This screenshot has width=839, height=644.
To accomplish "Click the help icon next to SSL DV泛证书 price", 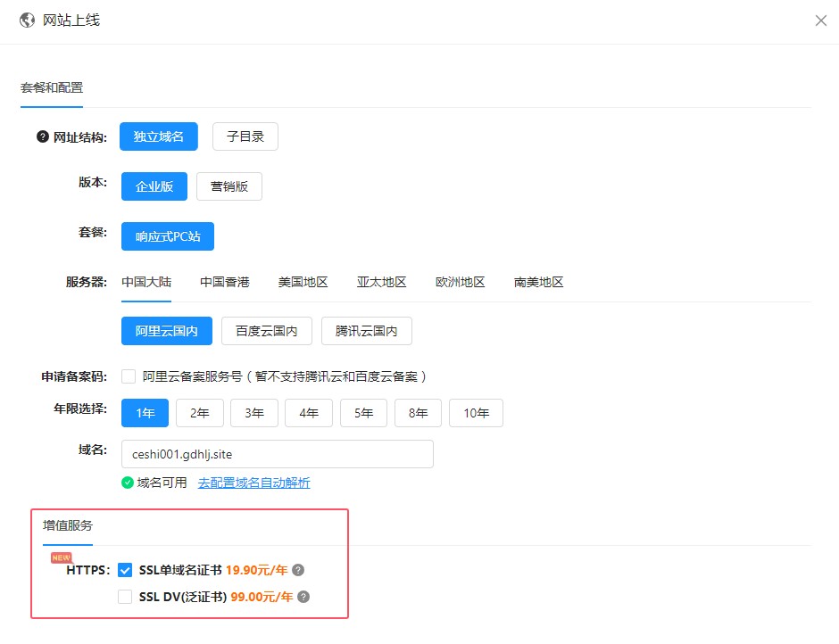I will [x=303, y=597].
